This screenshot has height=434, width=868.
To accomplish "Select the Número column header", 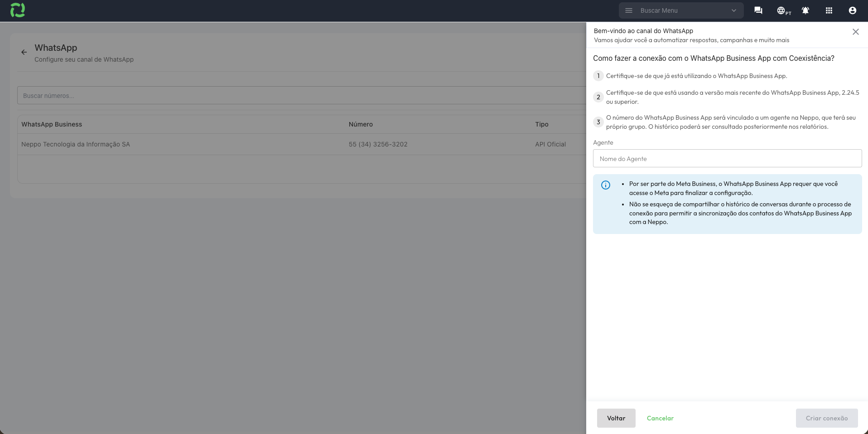I will tap(361, 124).
